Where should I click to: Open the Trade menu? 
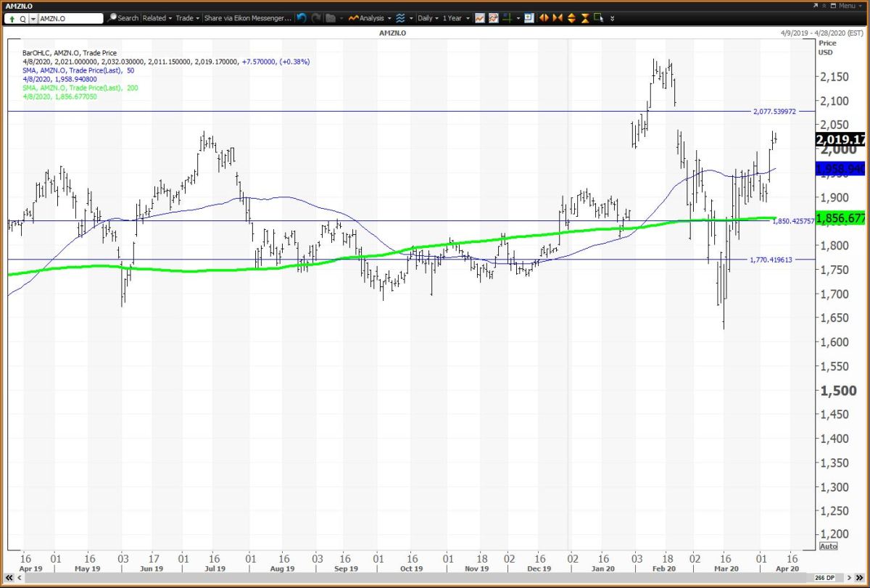(x=187, y=18)
